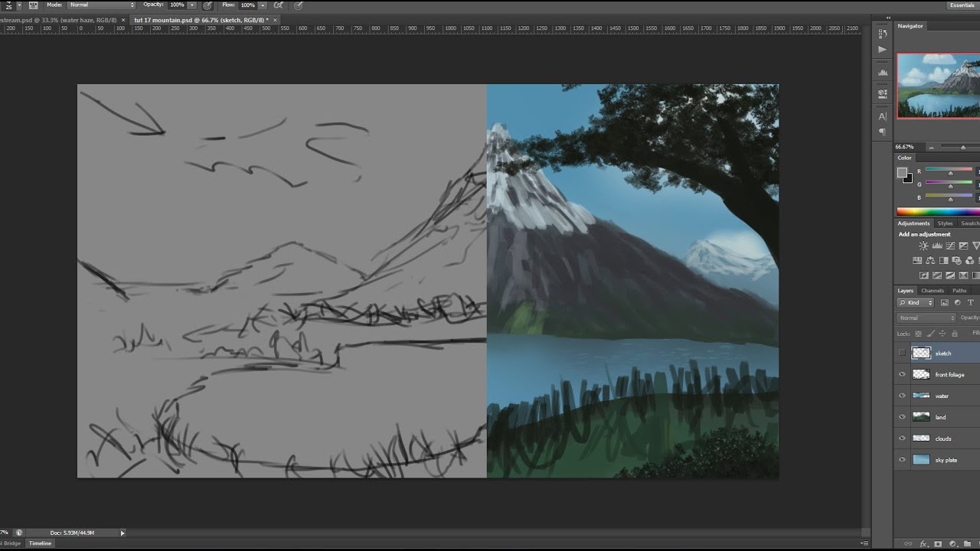
Task: Add a Color Balance adjustment
Action: [x=930, y=260]
